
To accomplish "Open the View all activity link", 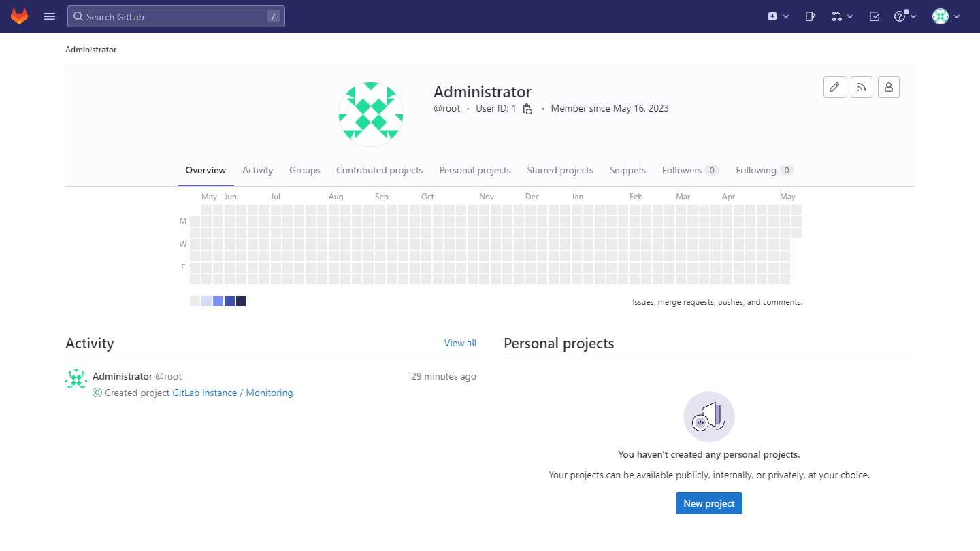I will pyautogui.click(x=460, y=343).
